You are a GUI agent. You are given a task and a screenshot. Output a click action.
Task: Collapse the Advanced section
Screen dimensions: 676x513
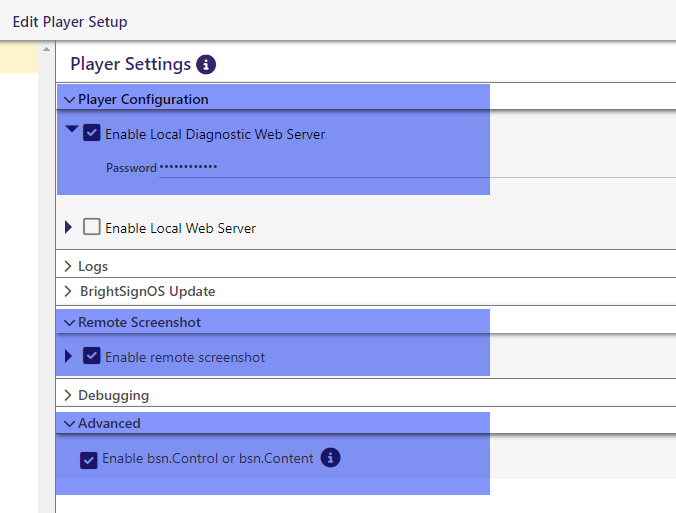69,423
